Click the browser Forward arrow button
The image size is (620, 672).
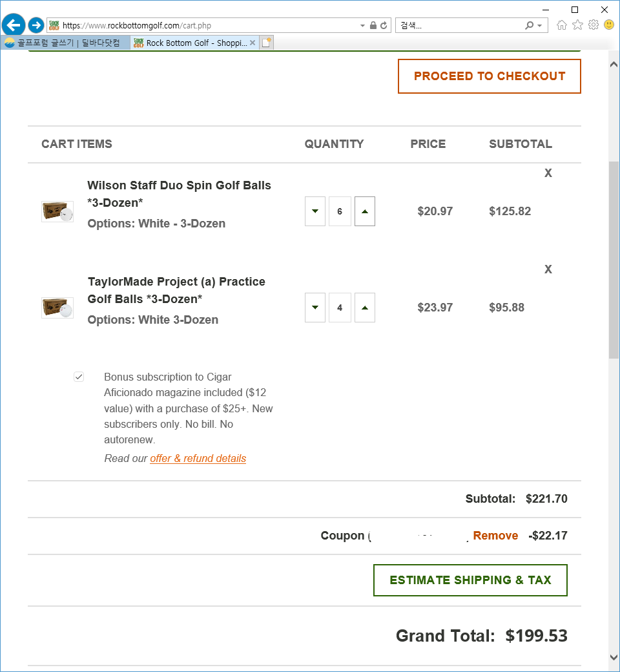(36, 25)
